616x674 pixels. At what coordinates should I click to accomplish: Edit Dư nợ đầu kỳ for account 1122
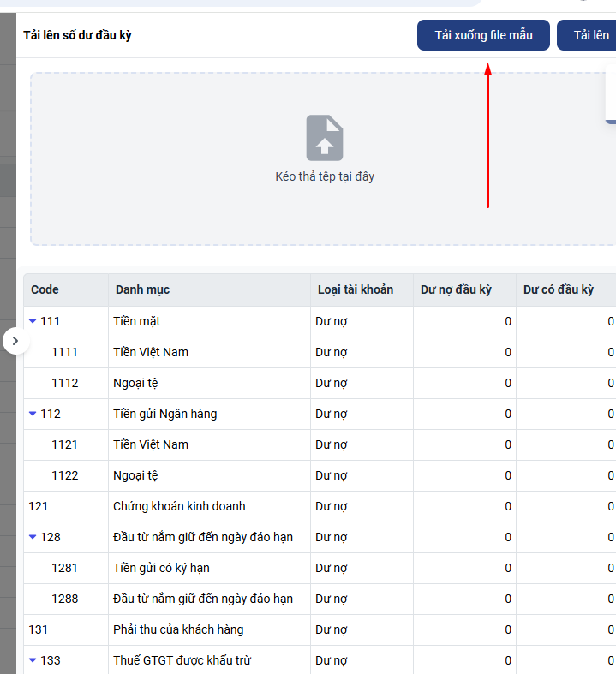click(x=464, y=475)
